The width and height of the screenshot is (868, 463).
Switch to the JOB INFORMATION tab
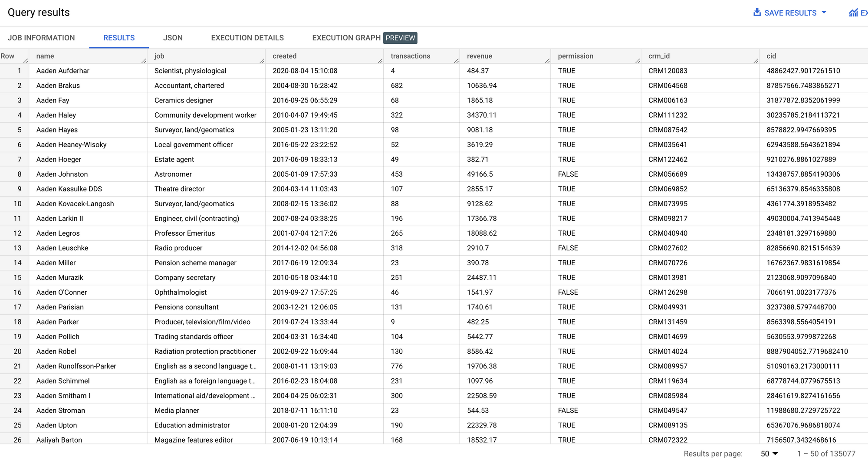coord(41,38)
